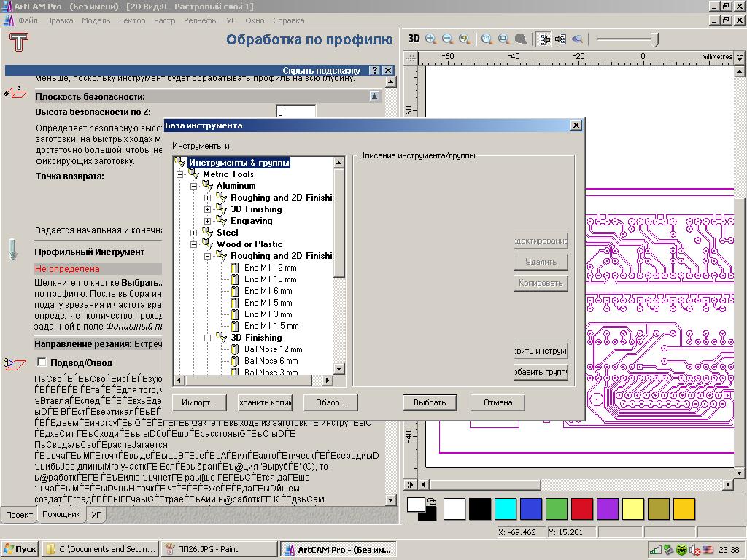The width and height of the screenshot is (747, 560).
Task: Pick the cyan colour swatch
Action: click(506, 509)
